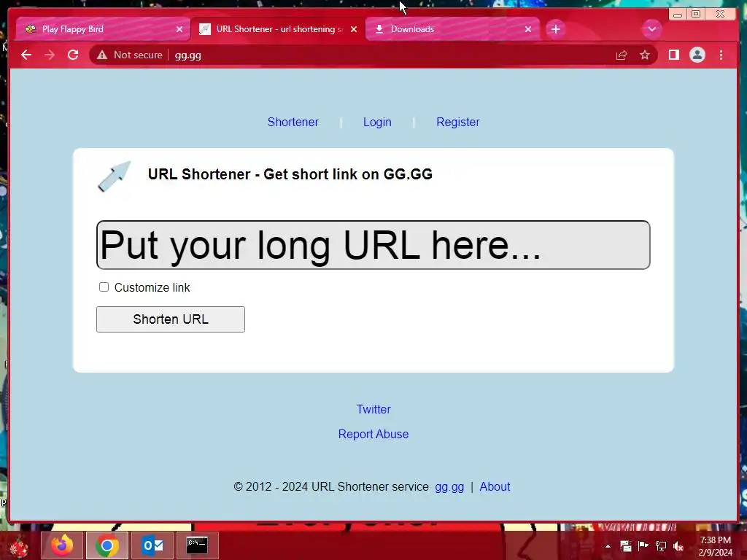The image size is (747, 560).
Task: Open the Report Abuse link
Action: (x=373, y=435)
